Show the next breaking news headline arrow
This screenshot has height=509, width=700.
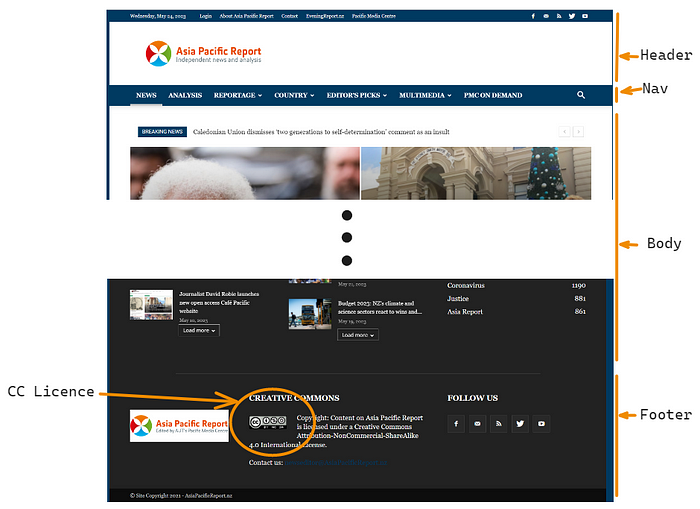coord(578,132)
